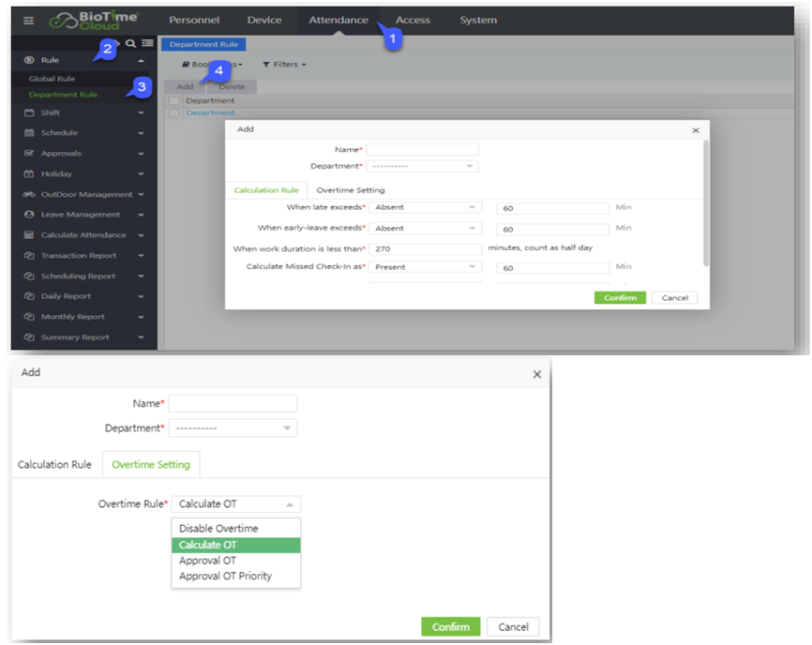Click the Name input field in lower dialog

point(233,403)
